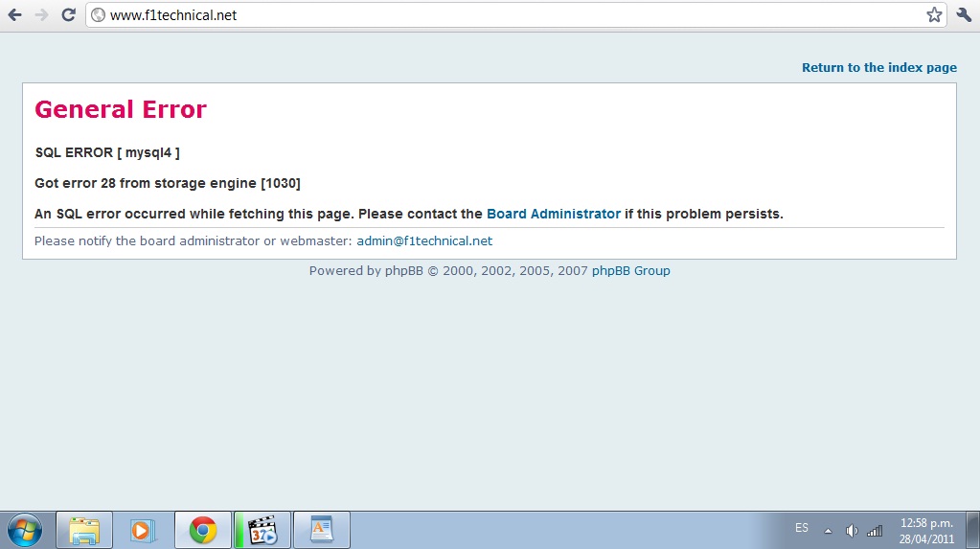Click the browser Forward arrow
The width and height of the screenshot is (980, 549).
(x=41, y=15)
